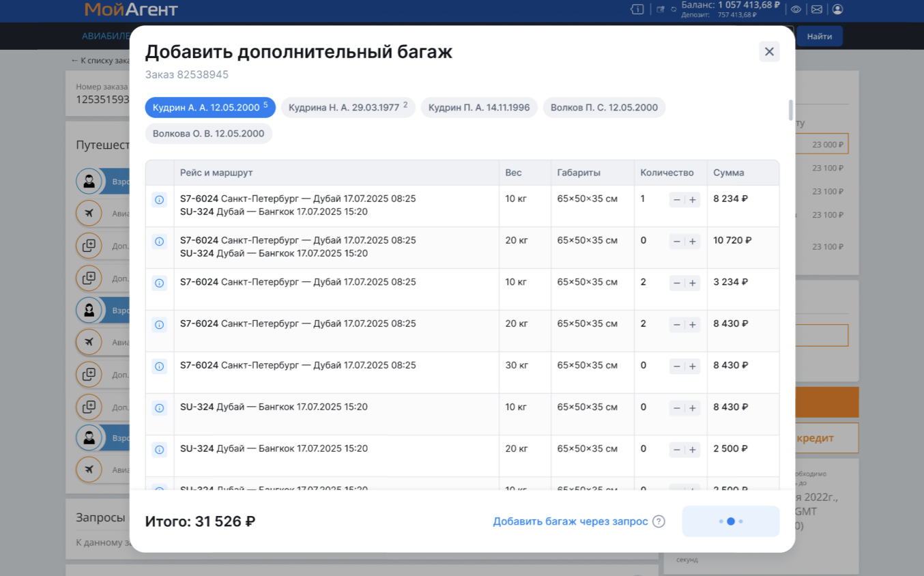The height and width of the screenshot is (576, 924).
Task: Click the refresh balance icon
Action: pyautogui.click(x=674, y=10)
